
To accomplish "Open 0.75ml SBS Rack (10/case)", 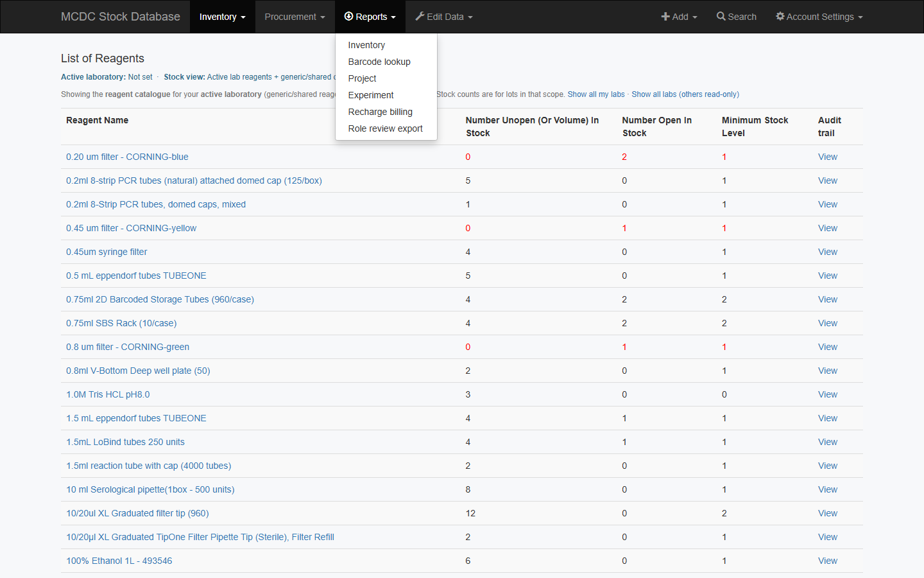I will pyautogui.click(x=121, y=323).
